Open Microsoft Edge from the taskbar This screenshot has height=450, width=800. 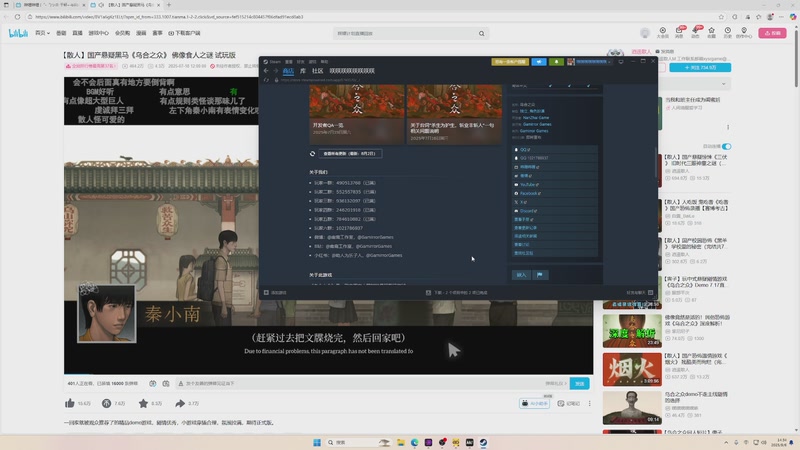(414, 442)
